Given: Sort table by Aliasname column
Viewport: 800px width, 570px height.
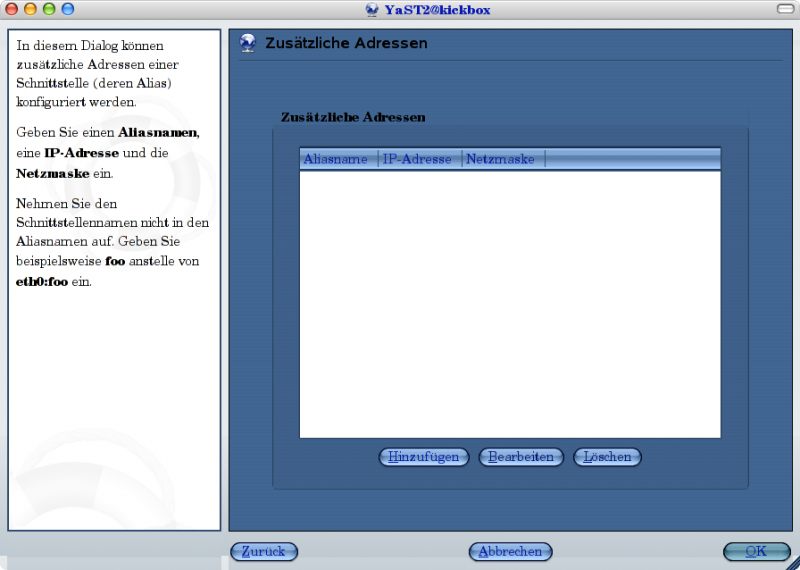Looking at the screenshot, I should (336, 159).
